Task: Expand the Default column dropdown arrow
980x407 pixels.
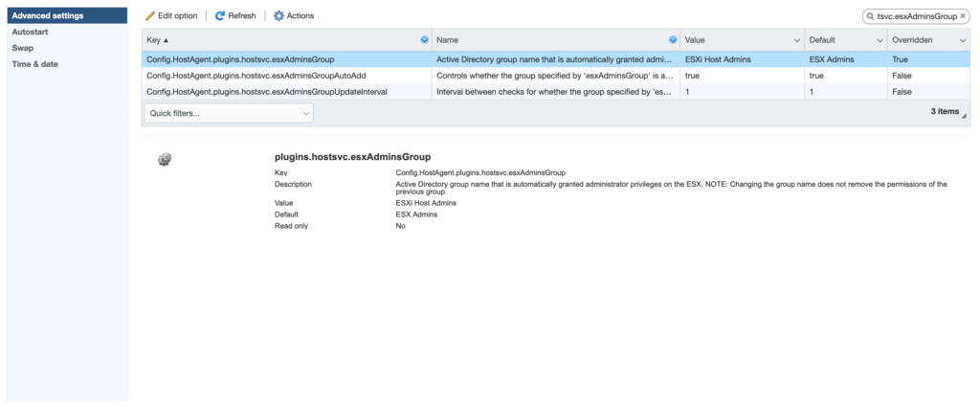Action: (879, 40)
